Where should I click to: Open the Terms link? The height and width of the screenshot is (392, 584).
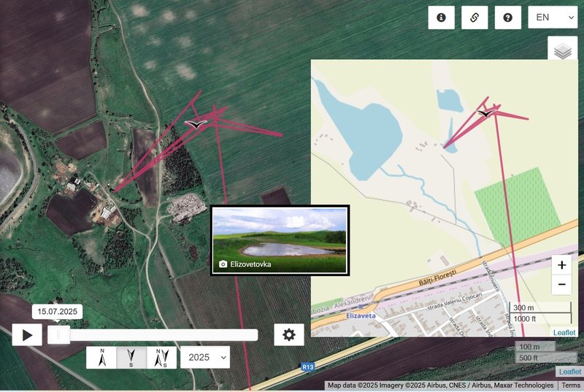(571, 385)
